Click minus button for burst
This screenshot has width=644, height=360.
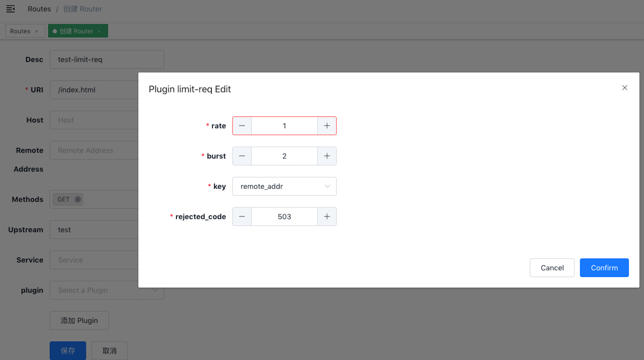(242, 156)
